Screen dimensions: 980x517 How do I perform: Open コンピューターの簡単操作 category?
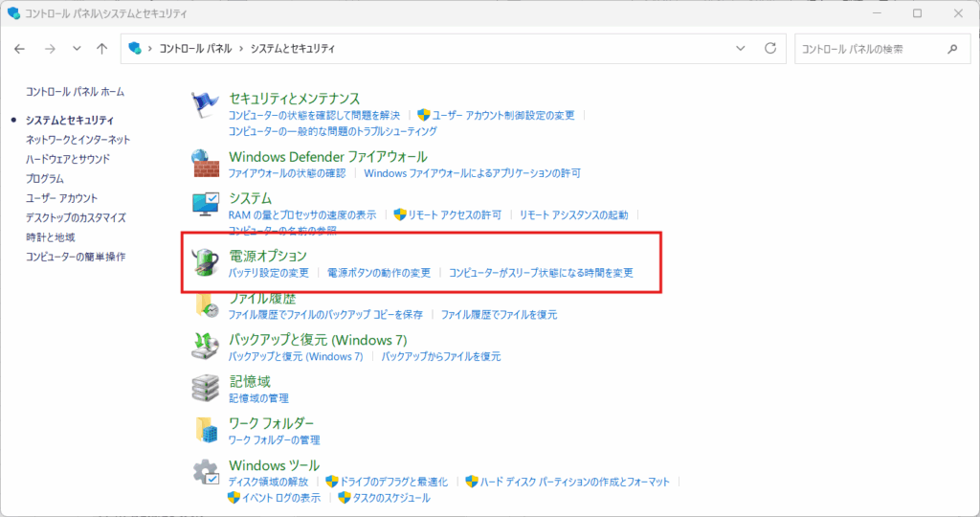click(x=76, y=257)
